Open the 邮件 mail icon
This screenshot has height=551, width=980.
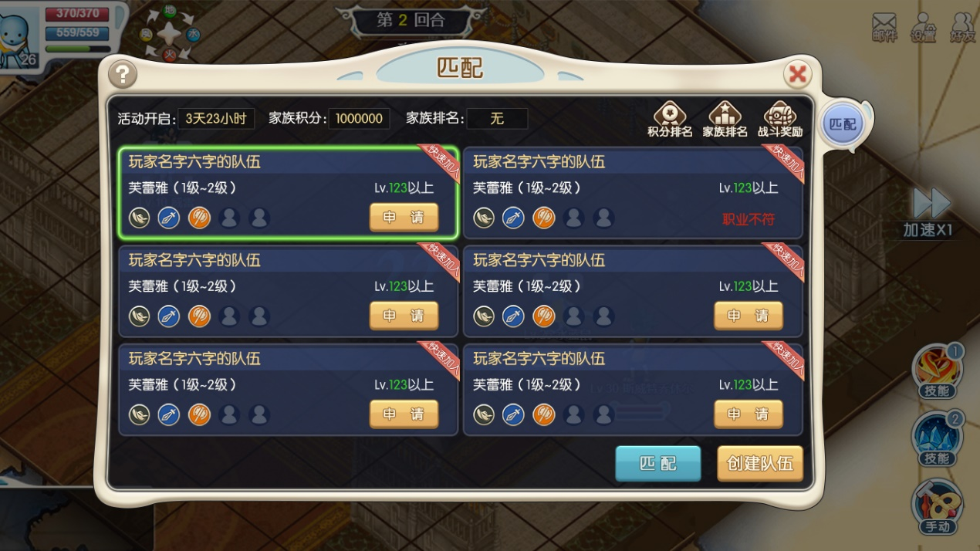click(884, 27)
